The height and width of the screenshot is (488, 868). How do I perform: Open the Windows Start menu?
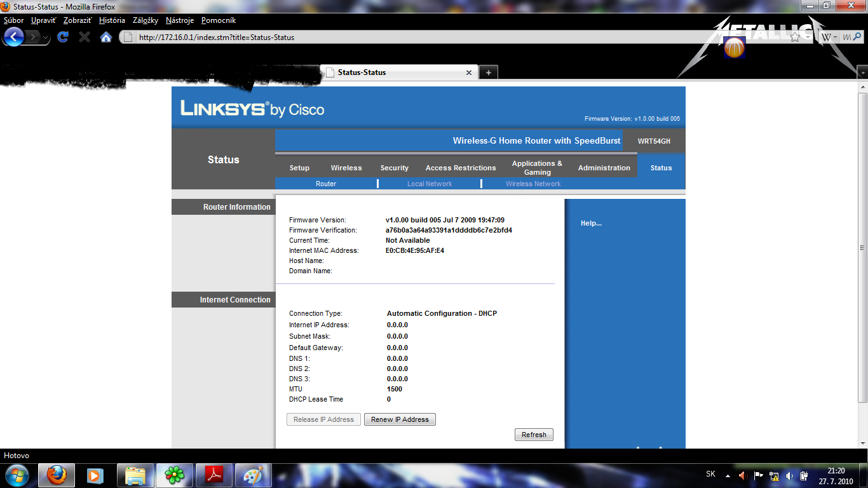coord(16,475)
